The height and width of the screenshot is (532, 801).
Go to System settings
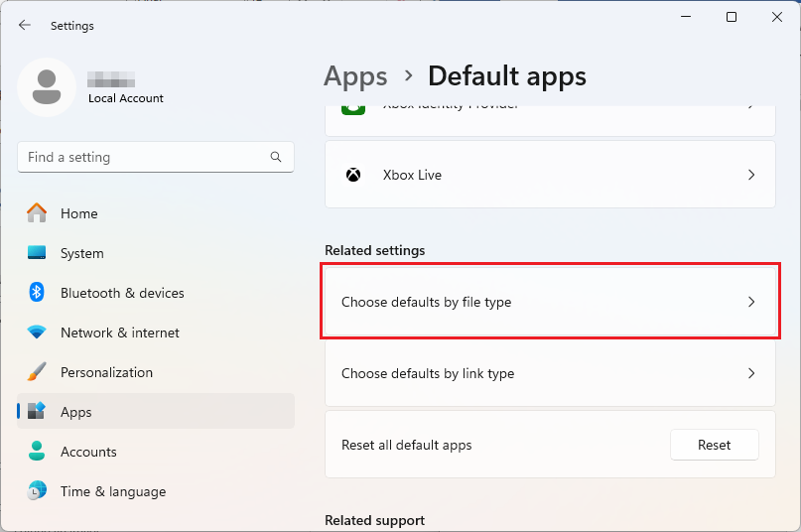(156, 253)
